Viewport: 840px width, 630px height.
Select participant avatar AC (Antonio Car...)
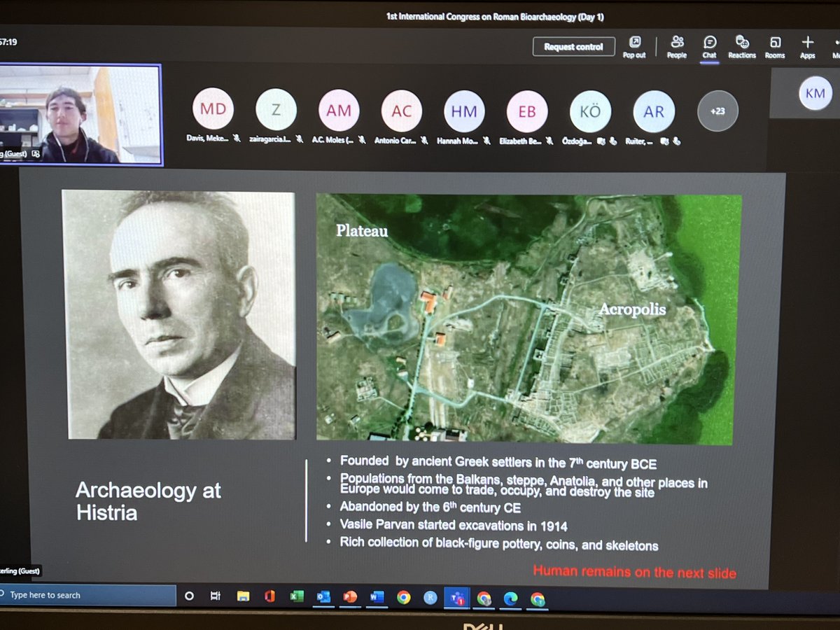point(402,111)
